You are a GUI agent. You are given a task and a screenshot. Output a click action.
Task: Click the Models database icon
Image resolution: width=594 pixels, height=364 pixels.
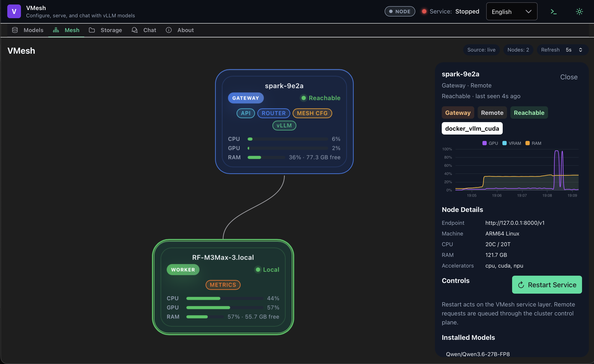15,30
